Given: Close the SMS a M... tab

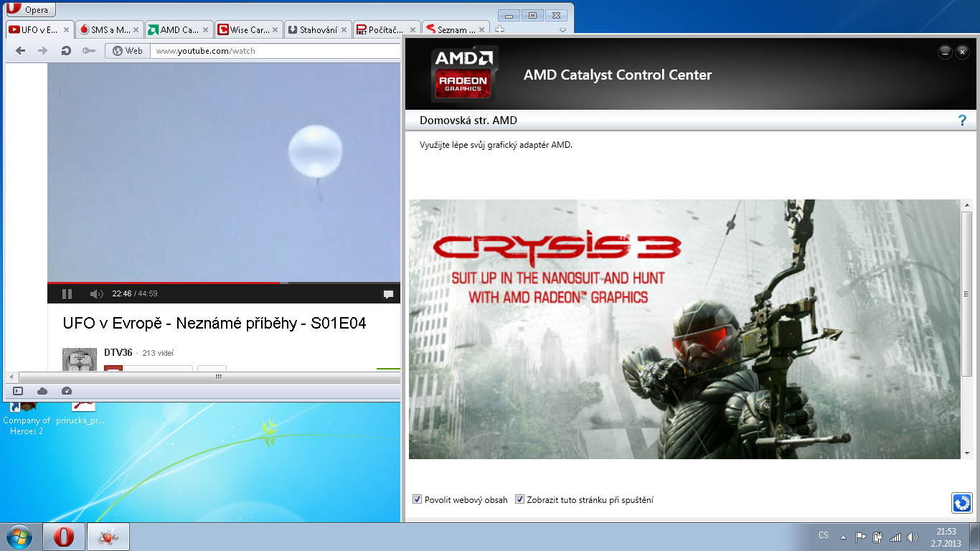Looking at the screenshot, I should click(x=136, y=30).
